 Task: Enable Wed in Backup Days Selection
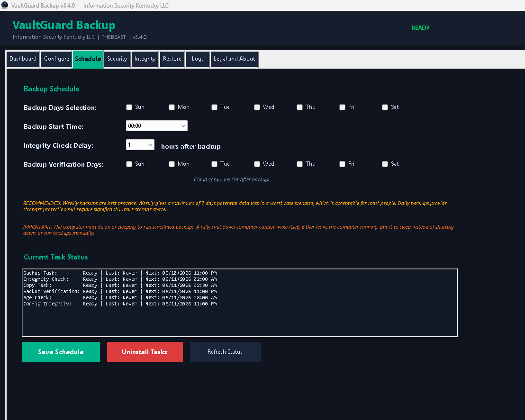click(x=257, y=107)
